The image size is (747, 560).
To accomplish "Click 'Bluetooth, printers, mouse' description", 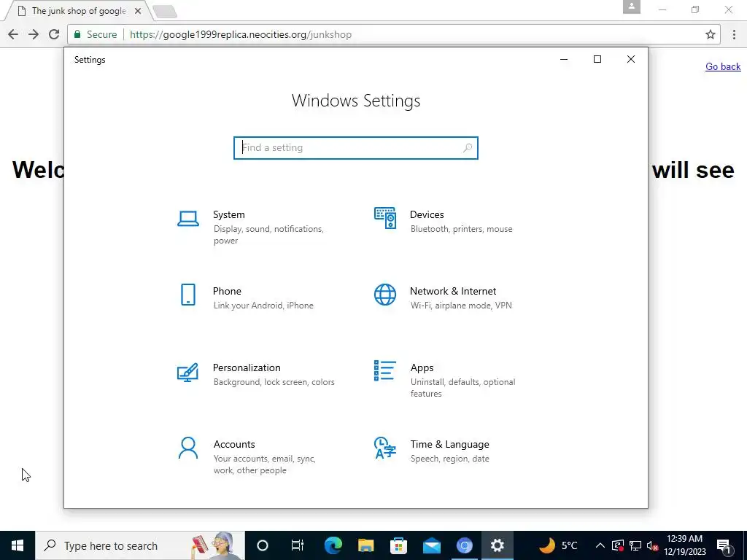I will tap(462, 229).
